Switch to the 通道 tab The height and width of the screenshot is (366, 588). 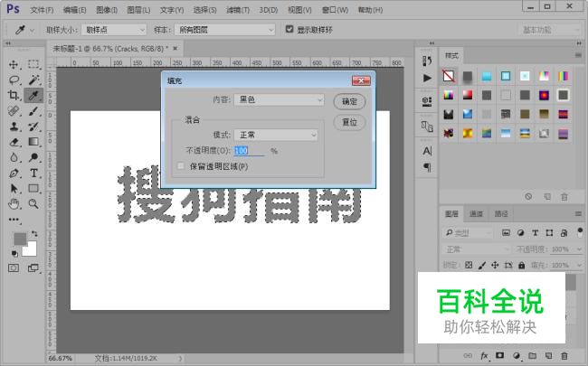(476, 214)
